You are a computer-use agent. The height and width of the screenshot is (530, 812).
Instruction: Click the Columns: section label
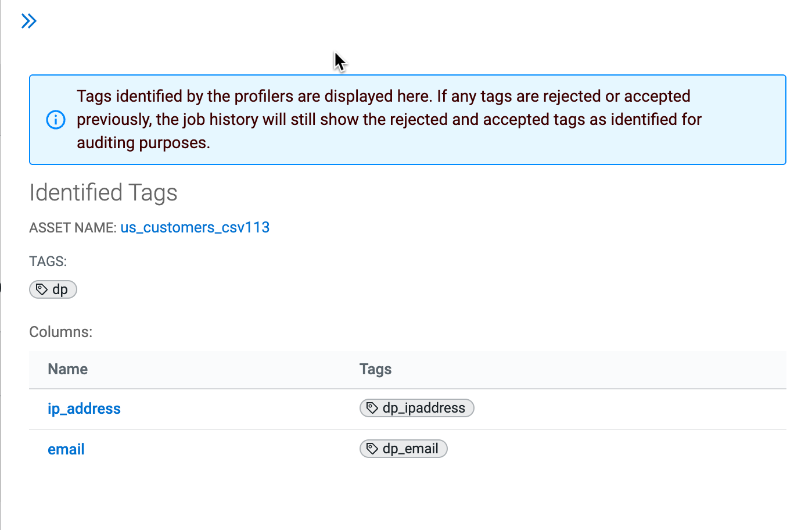pyautogui.click(x=60, y=332)
